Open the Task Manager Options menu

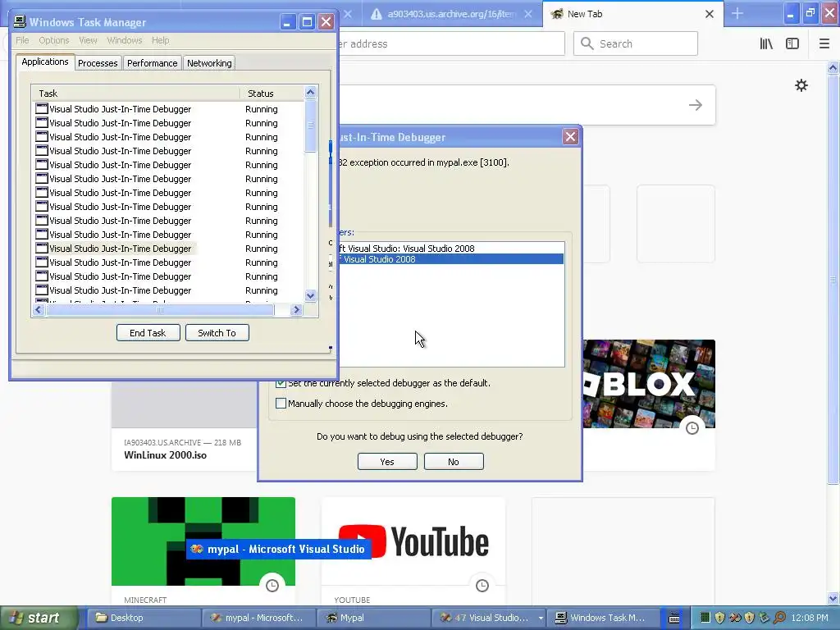(53, 40)
